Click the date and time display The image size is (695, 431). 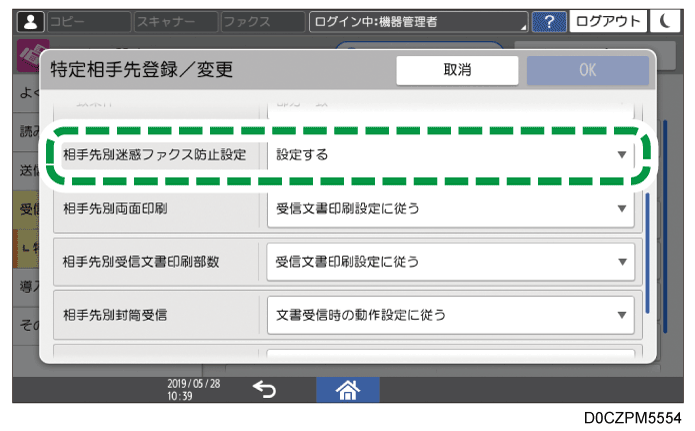click(194, 390)
